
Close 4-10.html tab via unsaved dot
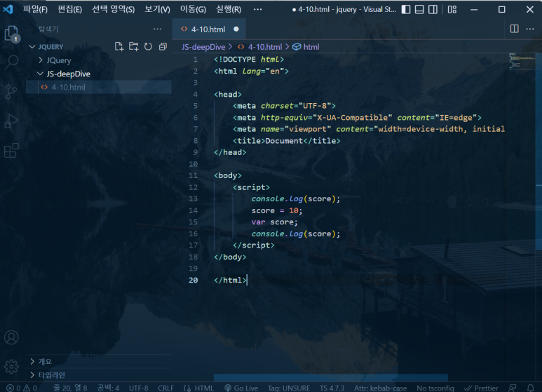tap(236, 29)
